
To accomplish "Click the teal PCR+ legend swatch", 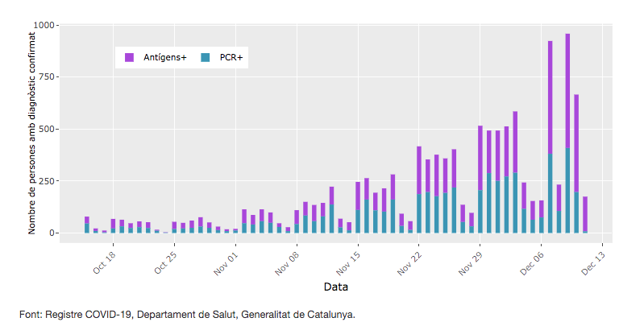I will click(x=205, y=57).
